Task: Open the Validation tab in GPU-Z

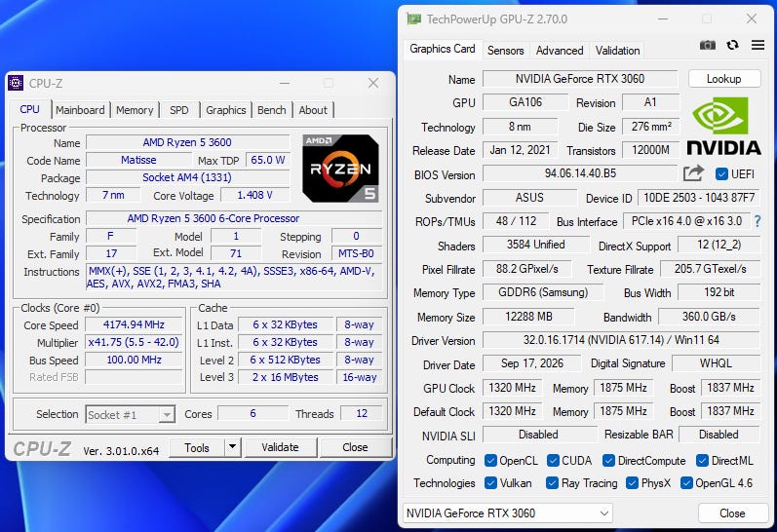Action: [617, 51]
